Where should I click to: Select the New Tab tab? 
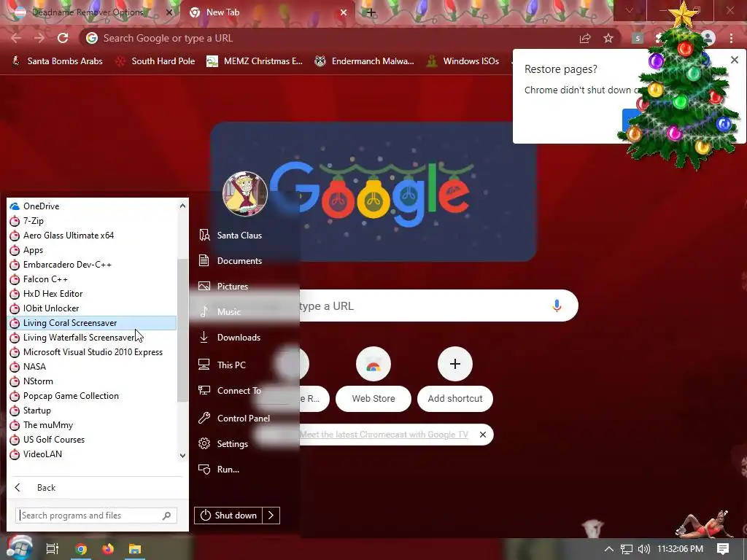pos(268,12)
